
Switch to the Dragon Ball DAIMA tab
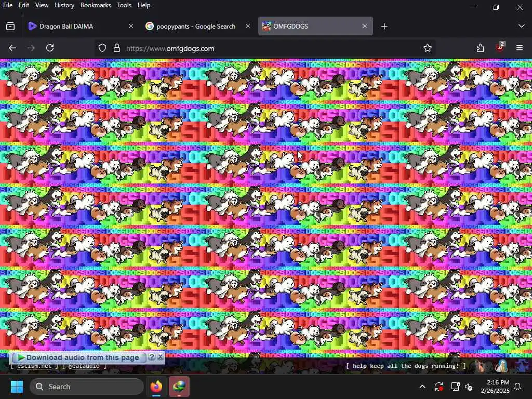tap(80, 26)
